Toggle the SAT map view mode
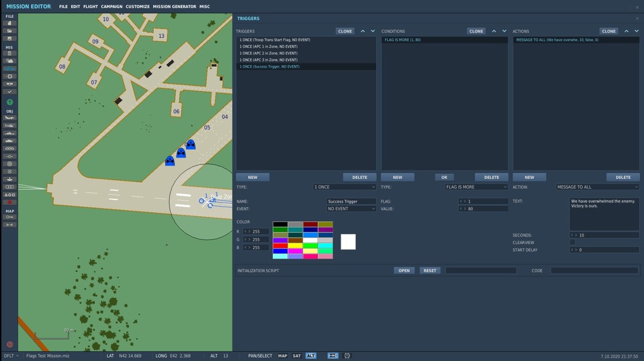This screenshot has width=644, height=361. coord(297,356)
